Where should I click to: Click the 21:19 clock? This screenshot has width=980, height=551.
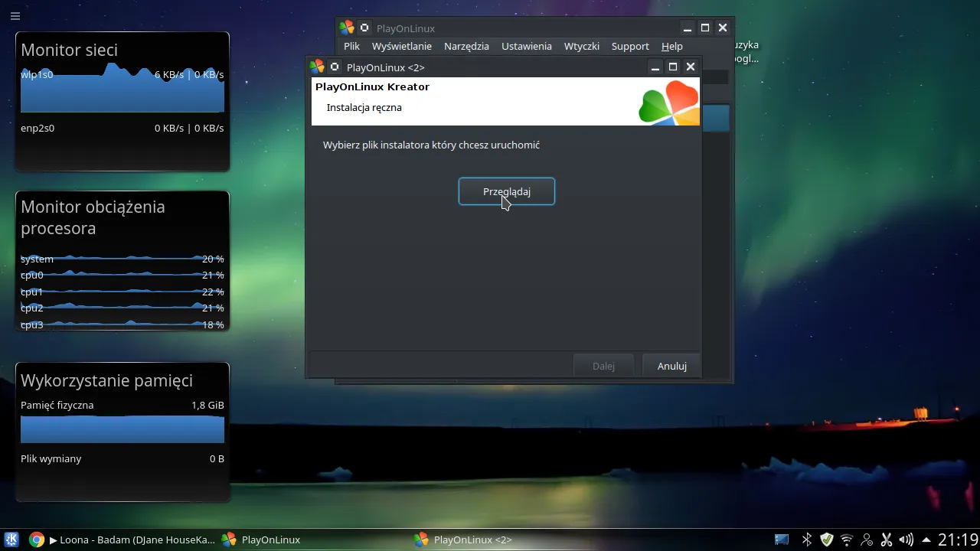click(x=958, y=540)
